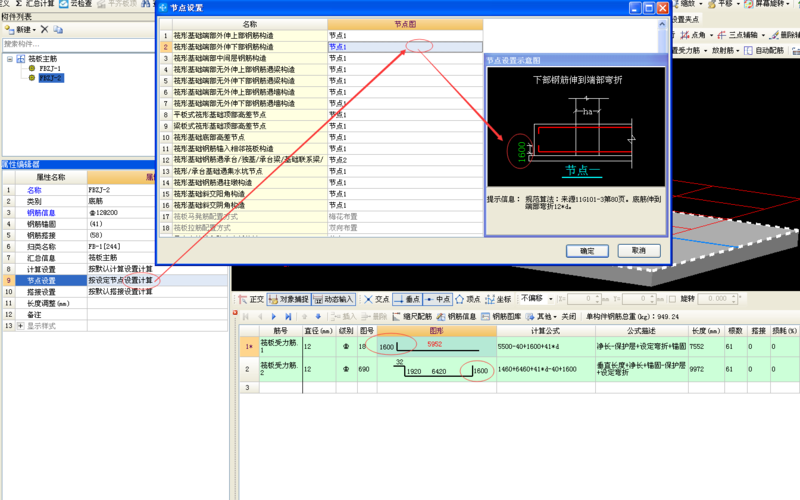Click the 点角 tool icon

click(685, 35)
